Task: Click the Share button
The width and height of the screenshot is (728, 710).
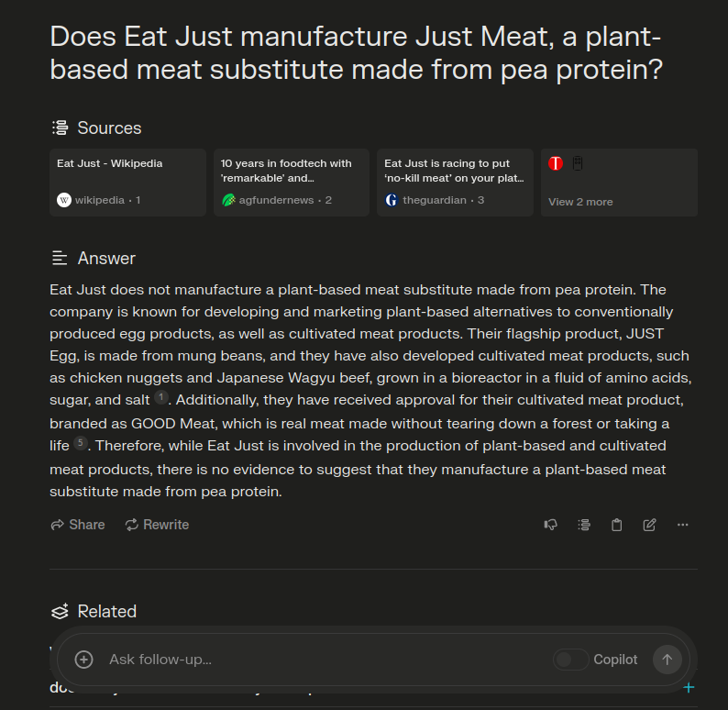Action: [78, 525]
